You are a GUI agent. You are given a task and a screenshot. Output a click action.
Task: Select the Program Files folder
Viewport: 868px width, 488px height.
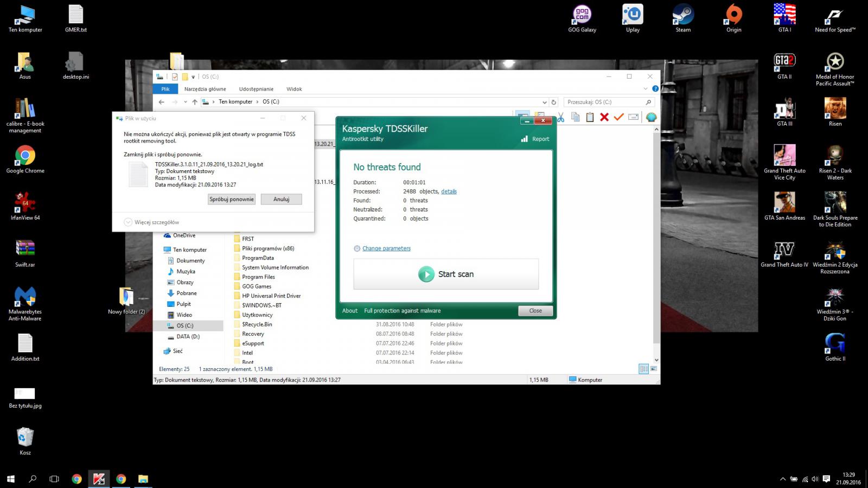258,277
